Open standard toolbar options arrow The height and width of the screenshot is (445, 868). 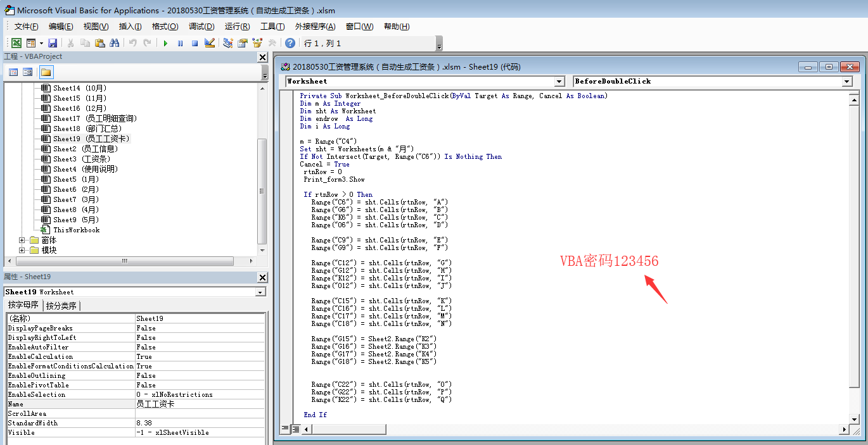(440, 44)
